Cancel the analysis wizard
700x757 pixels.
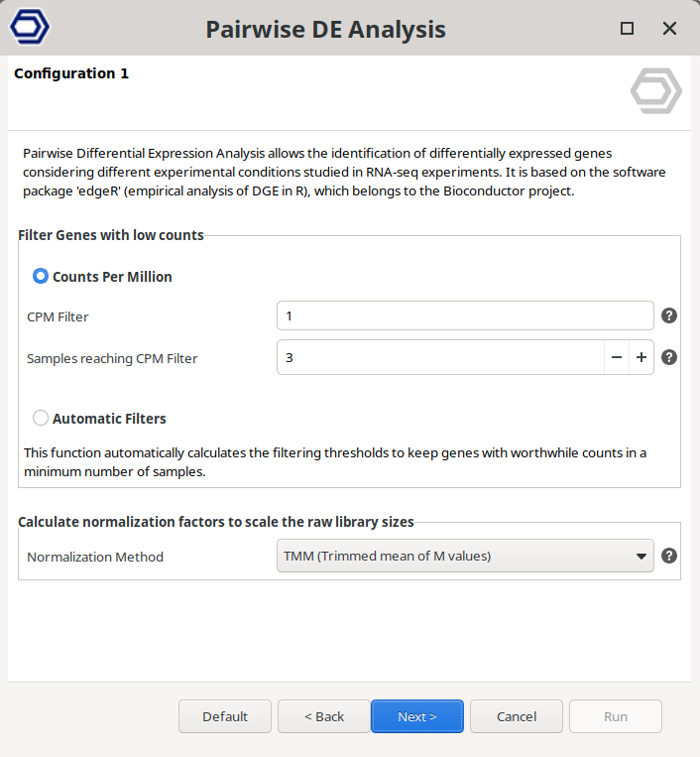(516, 716)
